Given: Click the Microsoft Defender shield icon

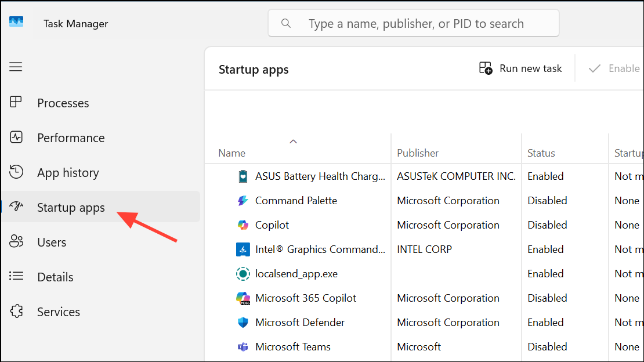Looking at the screenshot, I should [x=243, y=322].
